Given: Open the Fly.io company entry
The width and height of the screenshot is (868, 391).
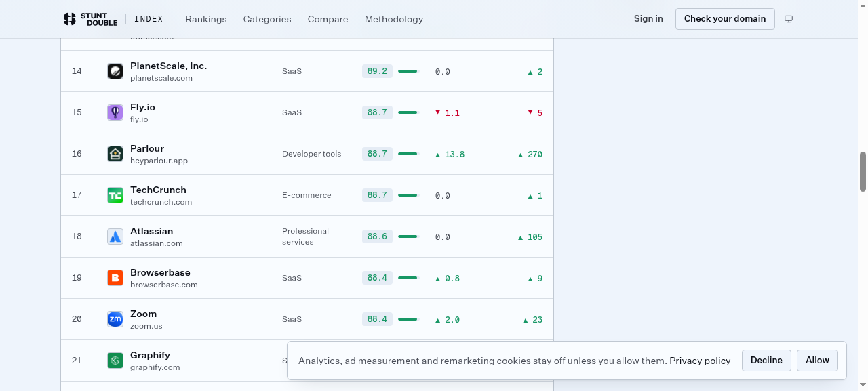Looking at the screenshot, I should (x=142, y=107).
